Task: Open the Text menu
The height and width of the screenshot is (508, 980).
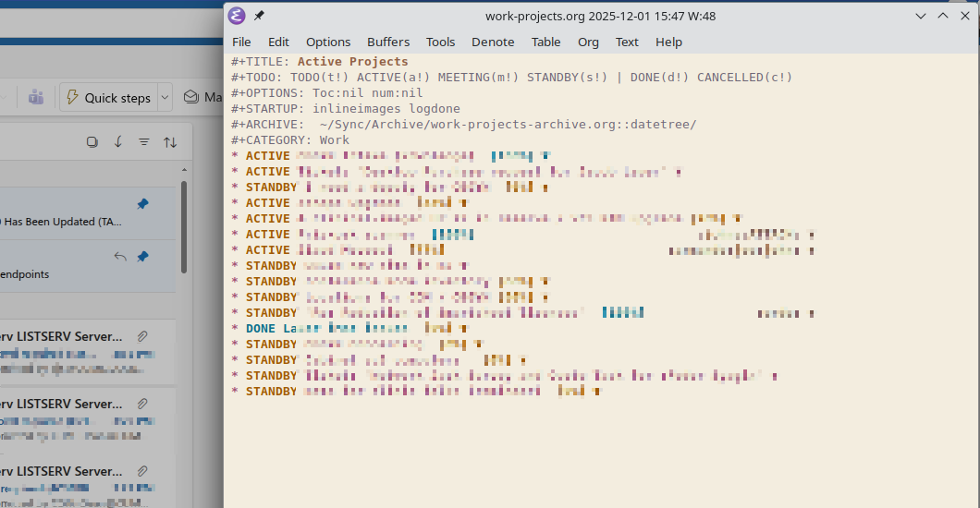Action: 627,42
